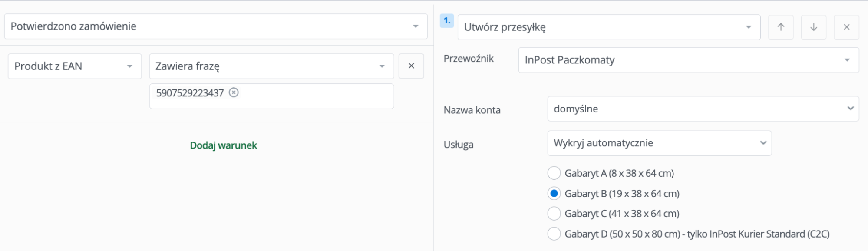Open Nazwa konta domyślne select
868x251 pixels.
coord(703,109)
